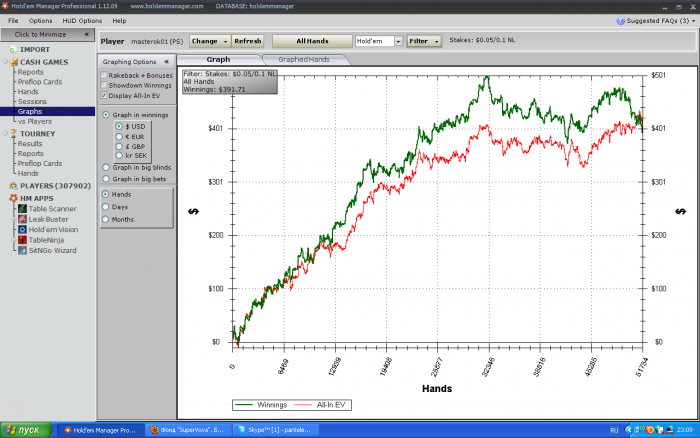Image resolution: width=700 pixels, height=438 pixels.
Task: Select the Days x-axis option
Action: coord(106,207)
